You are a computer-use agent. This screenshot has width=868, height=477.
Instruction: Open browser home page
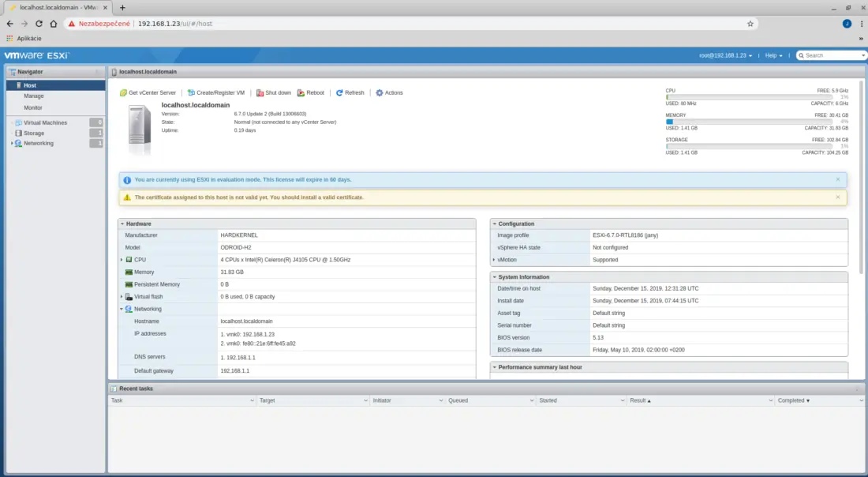click(x=53, y=24)
